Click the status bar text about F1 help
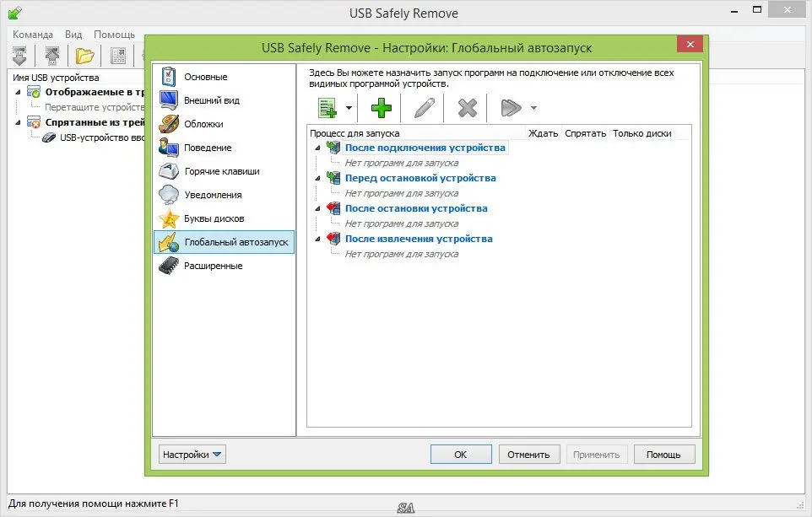This screenshot has height=517, width=812. [x=94, y=503]
